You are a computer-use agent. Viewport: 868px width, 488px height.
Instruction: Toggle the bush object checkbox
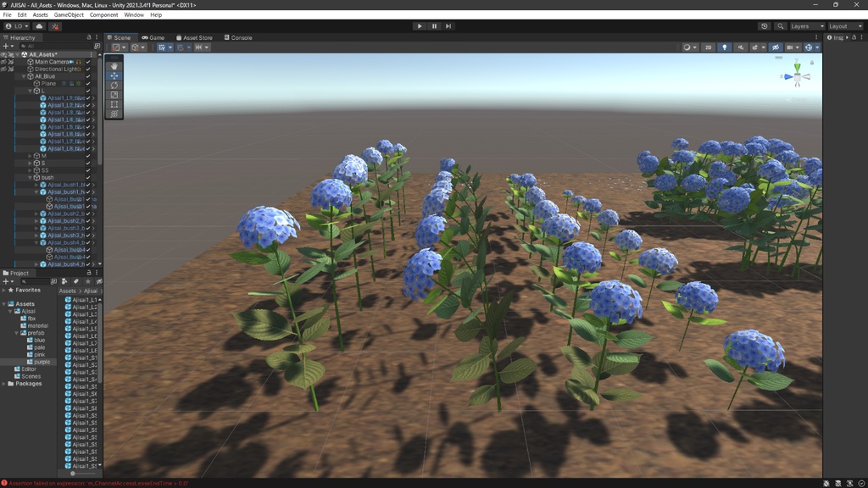88,178
